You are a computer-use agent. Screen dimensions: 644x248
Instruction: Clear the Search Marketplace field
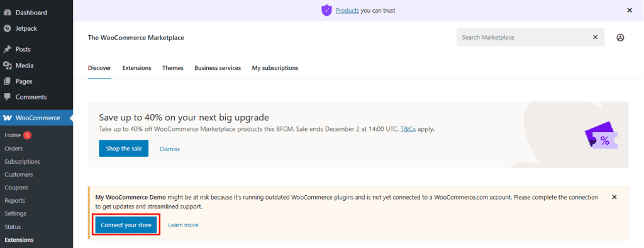[596, 37]
